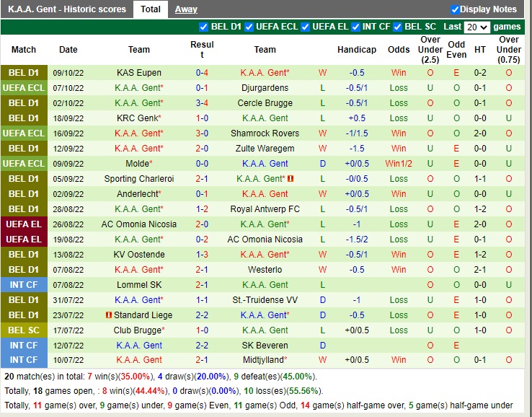Click red card icon in Sporting Charleroi row
The width and height of the screenshot is (532, 417).
pyautogui.click(x=291, y=179)
